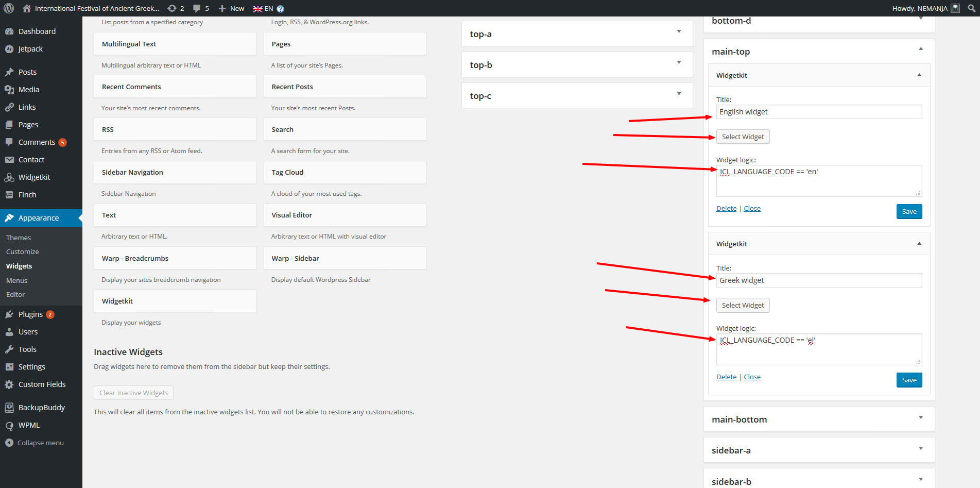Click Select Widget under Greek widget
This screenshot has width=980, height=488.
[x=743, y=305]
